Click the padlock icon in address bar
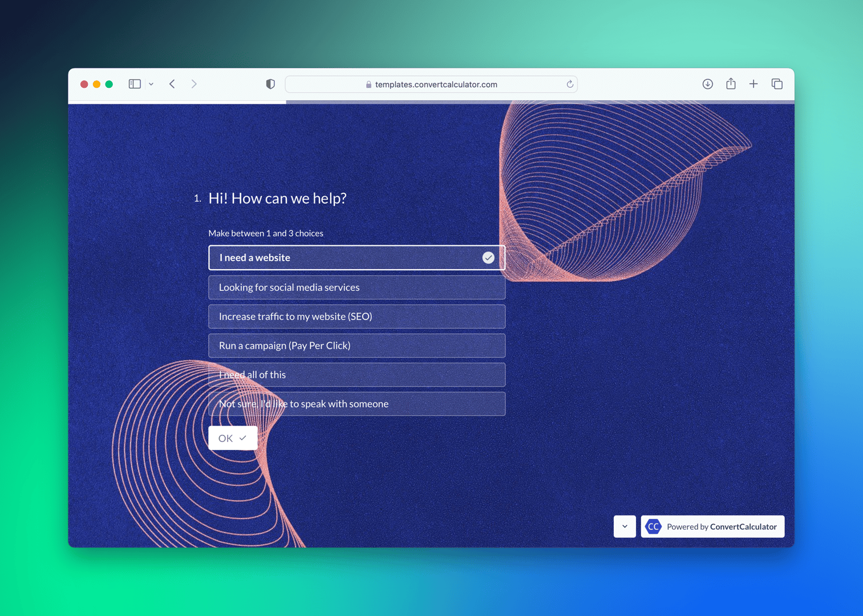Viewport: 863px width, 616px height. (368, 84)
